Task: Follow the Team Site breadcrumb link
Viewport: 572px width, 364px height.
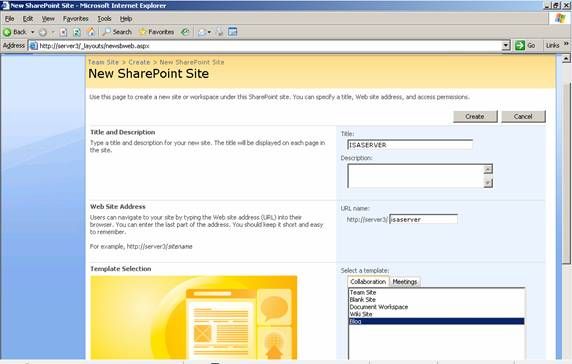Action: coord(103,62)
